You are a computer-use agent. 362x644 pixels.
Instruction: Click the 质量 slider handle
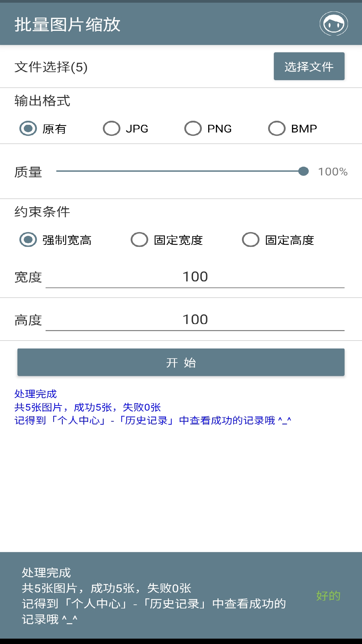(303, 171)
